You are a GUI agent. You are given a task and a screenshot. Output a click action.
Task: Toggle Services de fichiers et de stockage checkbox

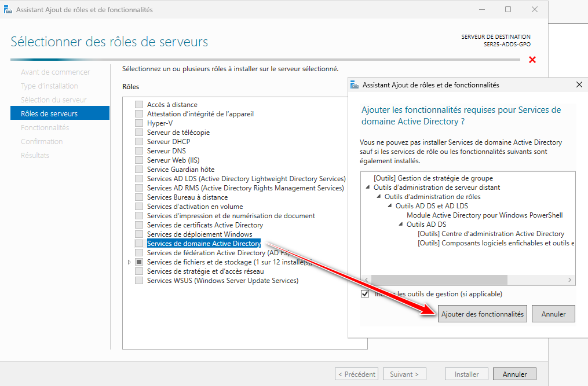139,262
